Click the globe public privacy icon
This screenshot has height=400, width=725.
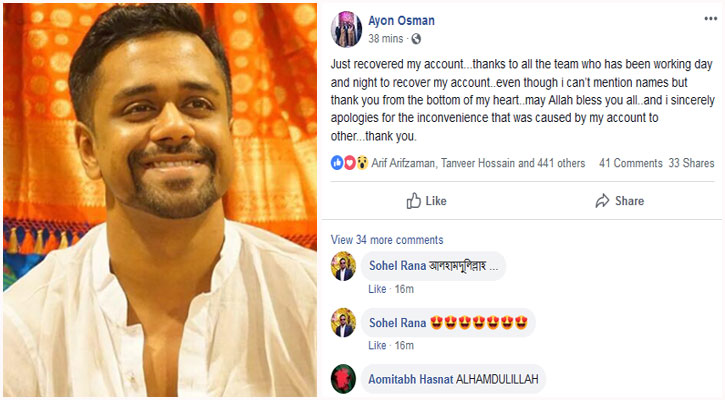416,39
